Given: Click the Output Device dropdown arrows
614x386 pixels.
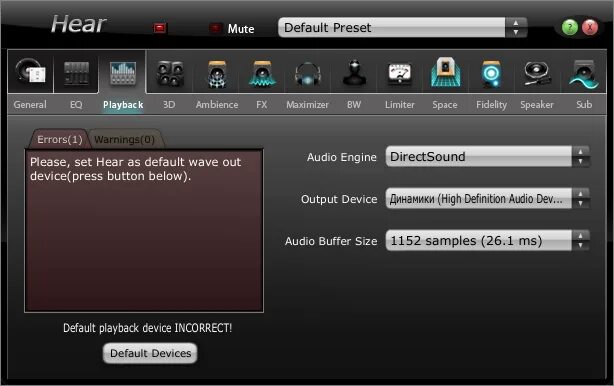Looking at the screenshot, I should tap(581, 198).
